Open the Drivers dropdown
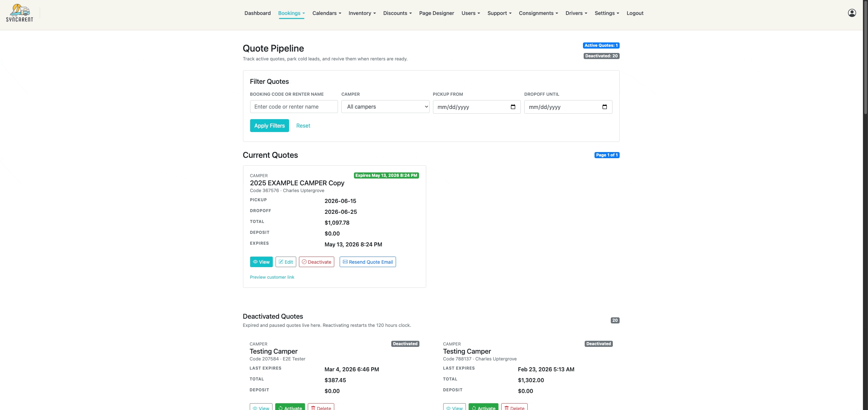 576,13
